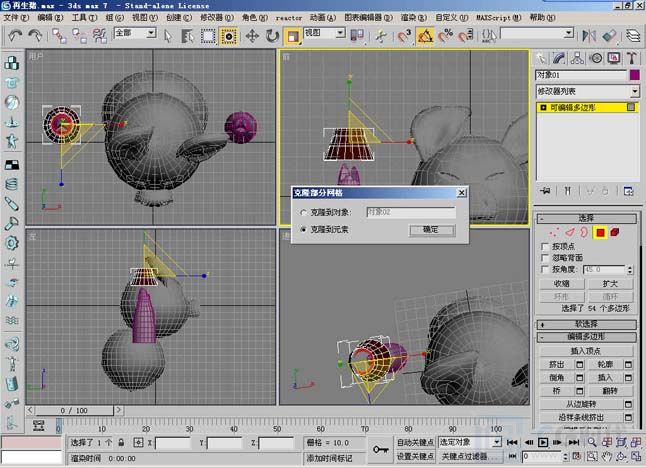
Task: Choose the 克隆到元素 radio option
Action: (x=303, y=229)
